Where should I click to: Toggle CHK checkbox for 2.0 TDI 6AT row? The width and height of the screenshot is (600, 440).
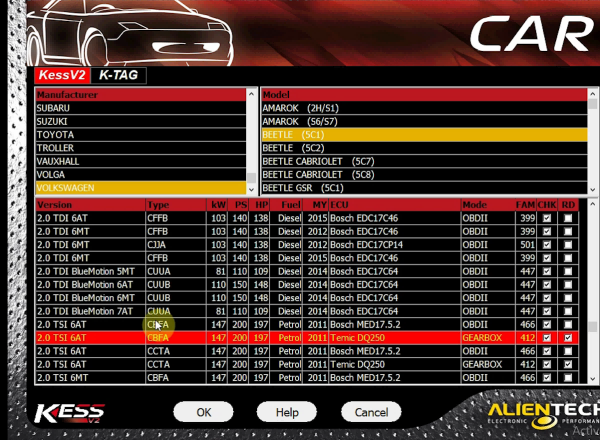pyautogui.click(x=547, y=218)
